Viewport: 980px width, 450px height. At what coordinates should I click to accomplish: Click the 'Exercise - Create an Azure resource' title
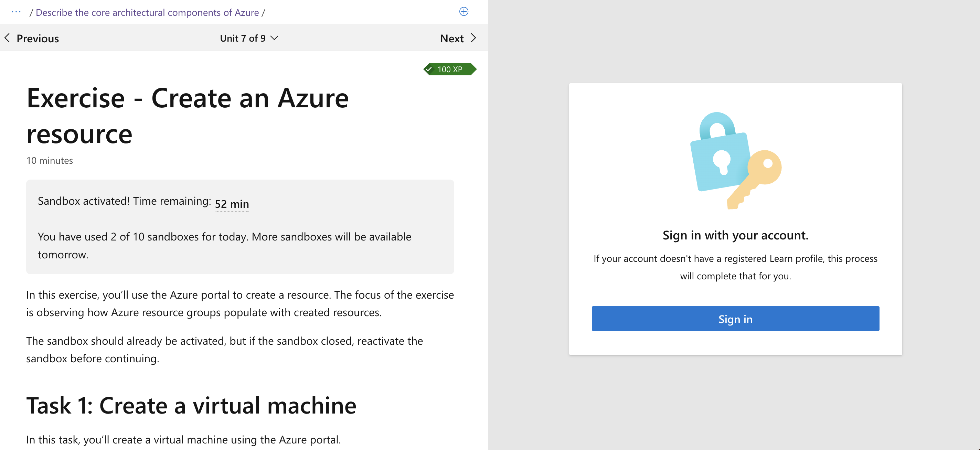click(x=188, y=116)
